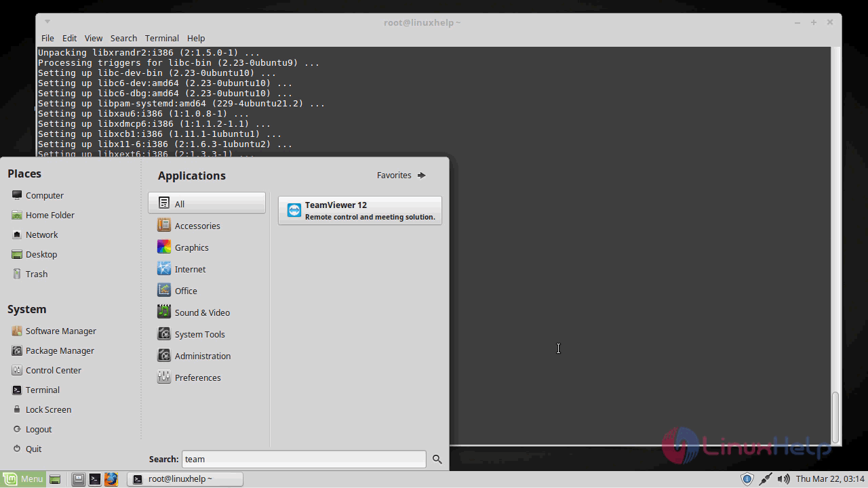Open file manager launcher in panel
The width and height of the screenshot is (868, 488).
click(x=79, y=479)
